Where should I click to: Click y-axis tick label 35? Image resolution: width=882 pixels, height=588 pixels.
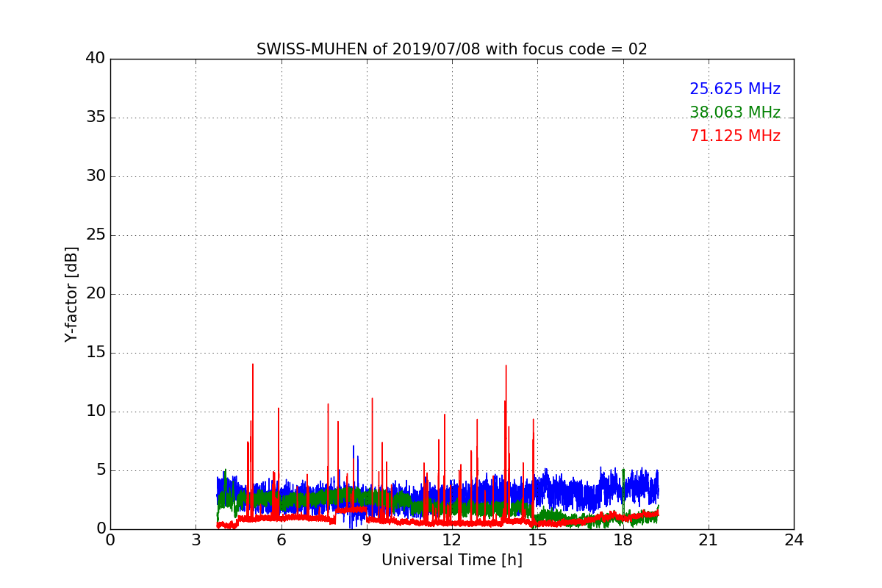click(96, 117)
